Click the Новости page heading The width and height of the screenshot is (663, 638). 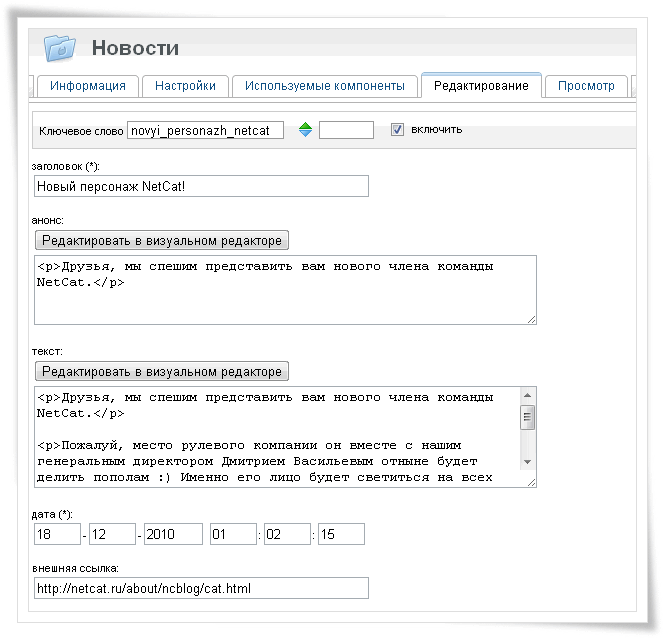(135, 48)
